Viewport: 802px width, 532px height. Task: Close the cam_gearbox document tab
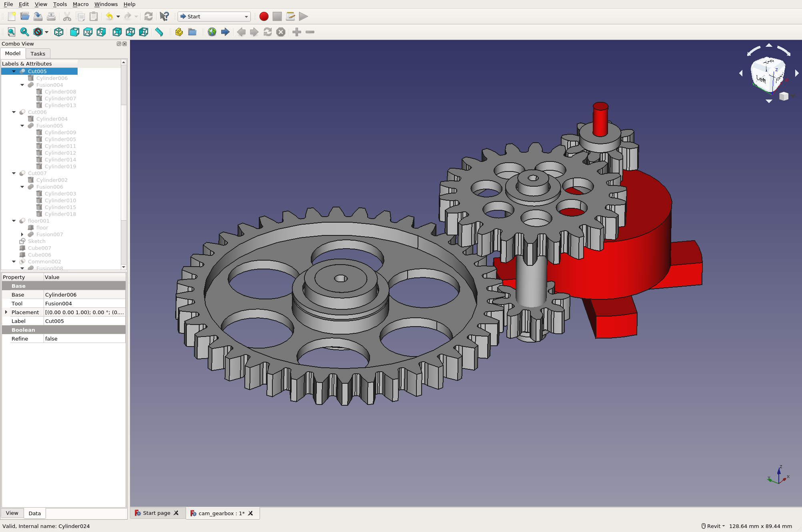[x=250, y=513]
